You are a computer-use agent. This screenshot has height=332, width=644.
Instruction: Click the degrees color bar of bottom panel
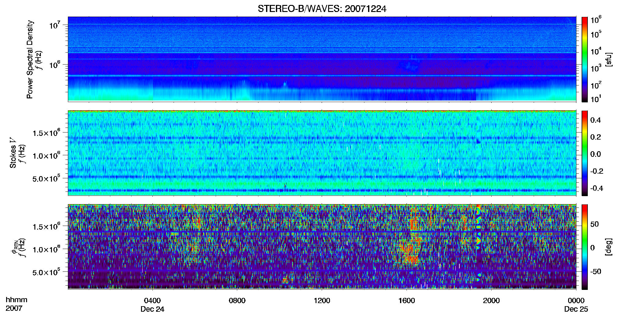(585, 247)
